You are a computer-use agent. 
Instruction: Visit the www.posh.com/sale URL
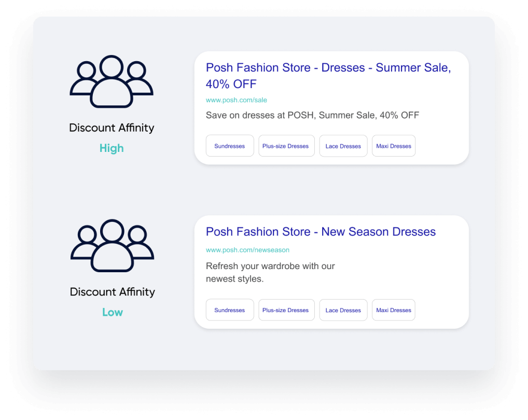point(237,100)
